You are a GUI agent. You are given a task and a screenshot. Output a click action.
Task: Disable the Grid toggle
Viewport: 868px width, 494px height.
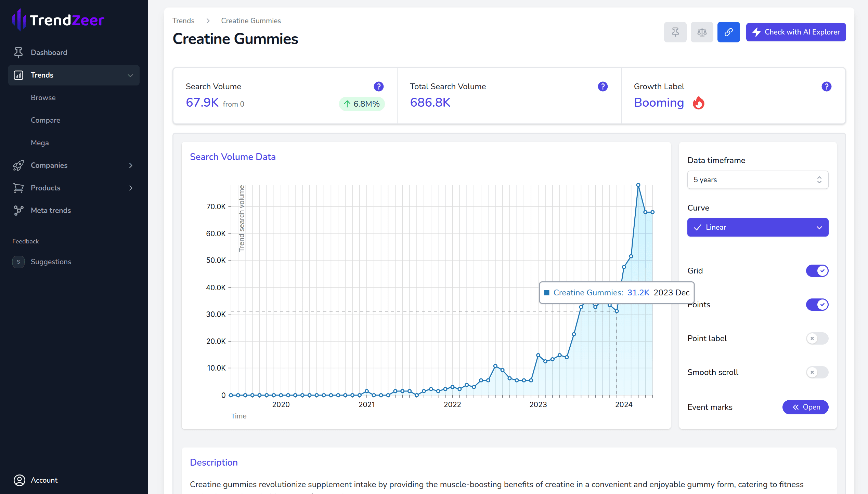[x=817, y=271]
